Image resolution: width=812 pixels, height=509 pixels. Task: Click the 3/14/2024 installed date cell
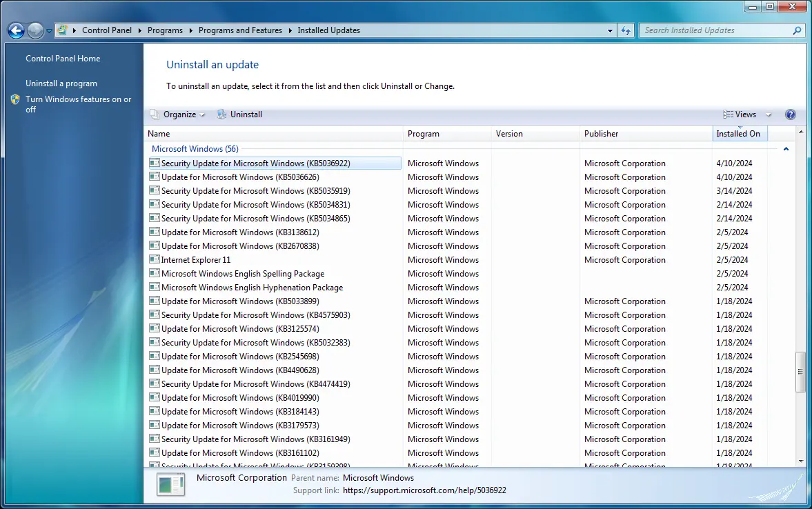[734, 191]
